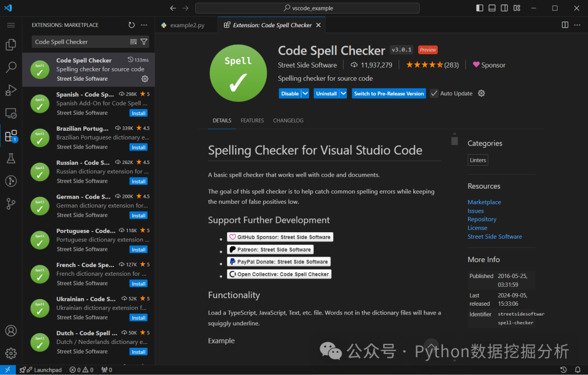Click the Uninstall button
The width and height of the screenshot is (588, 375).
click(326, 93)
